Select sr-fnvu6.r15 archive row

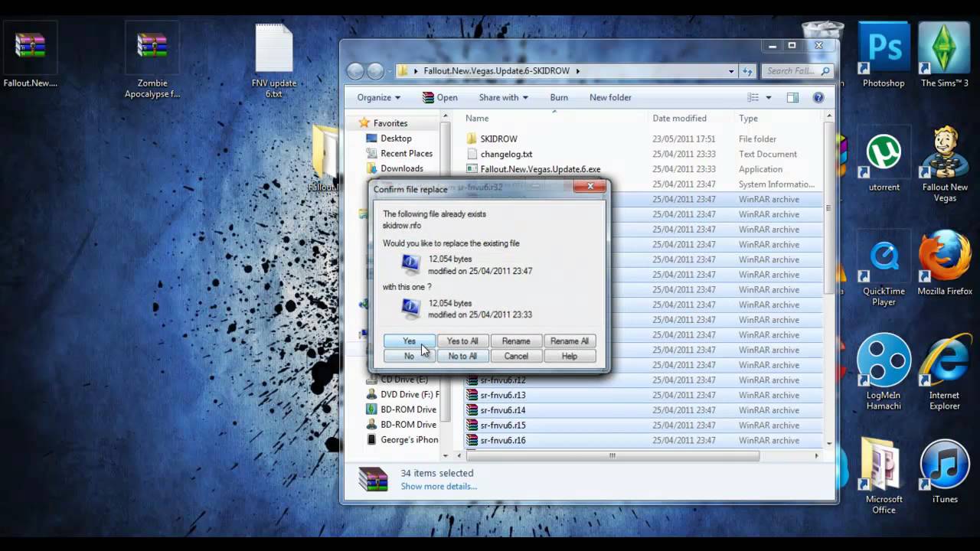point(643,425)
